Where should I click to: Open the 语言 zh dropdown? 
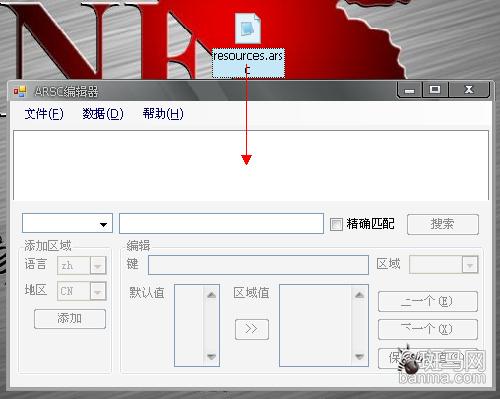point(82,265)
